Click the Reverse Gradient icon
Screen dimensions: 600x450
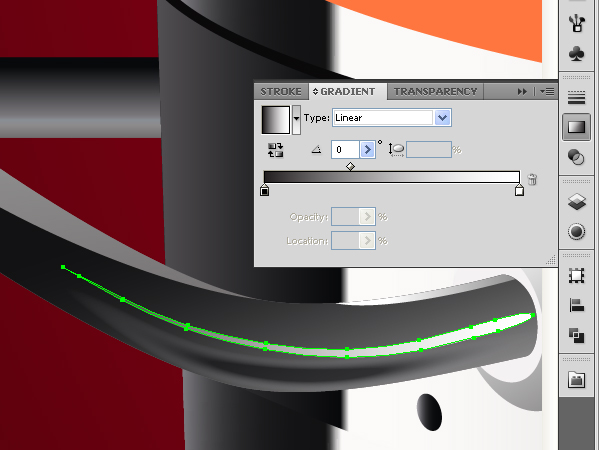pos(276,150)
